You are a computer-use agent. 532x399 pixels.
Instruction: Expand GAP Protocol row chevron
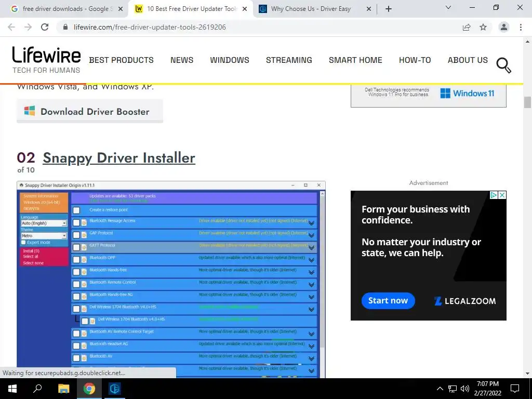[x=312, y=235]
